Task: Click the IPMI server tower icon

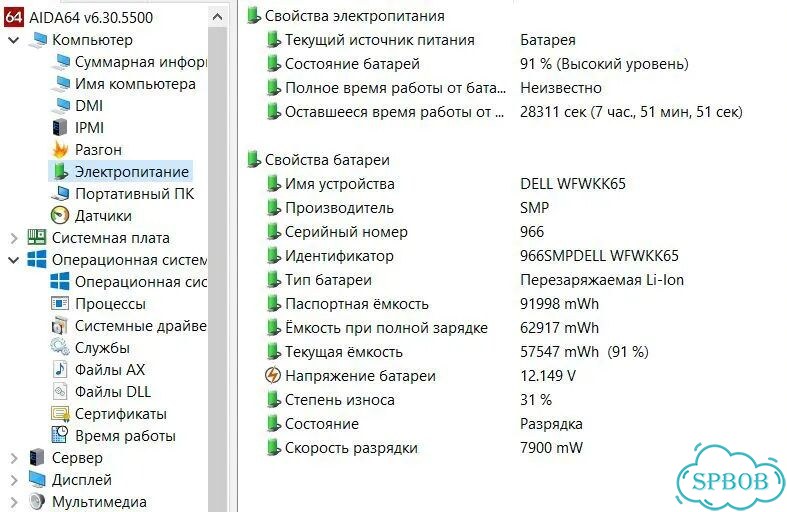Action: [x=60, y=127]
